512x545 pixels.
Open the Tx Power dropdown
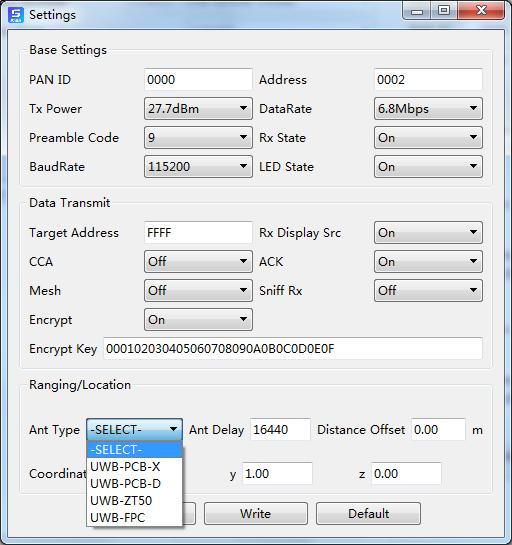point(198,109)
